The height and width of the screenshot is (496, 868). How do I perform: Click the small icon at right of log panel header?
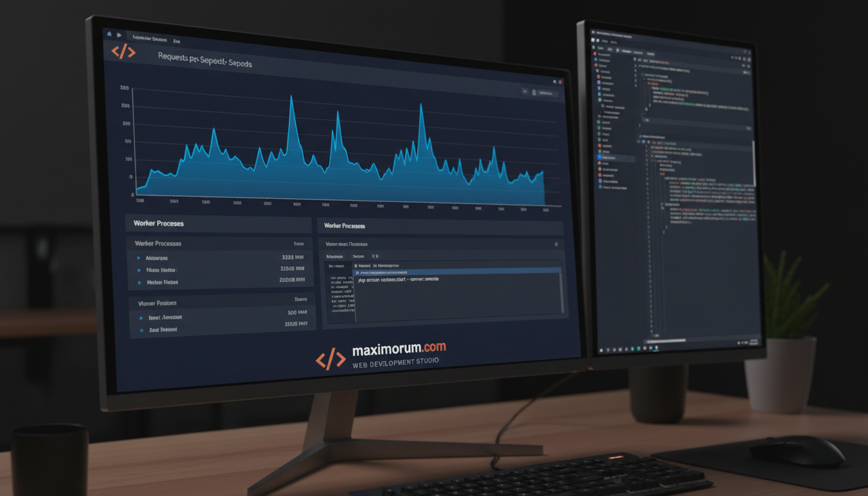point(556,245)
